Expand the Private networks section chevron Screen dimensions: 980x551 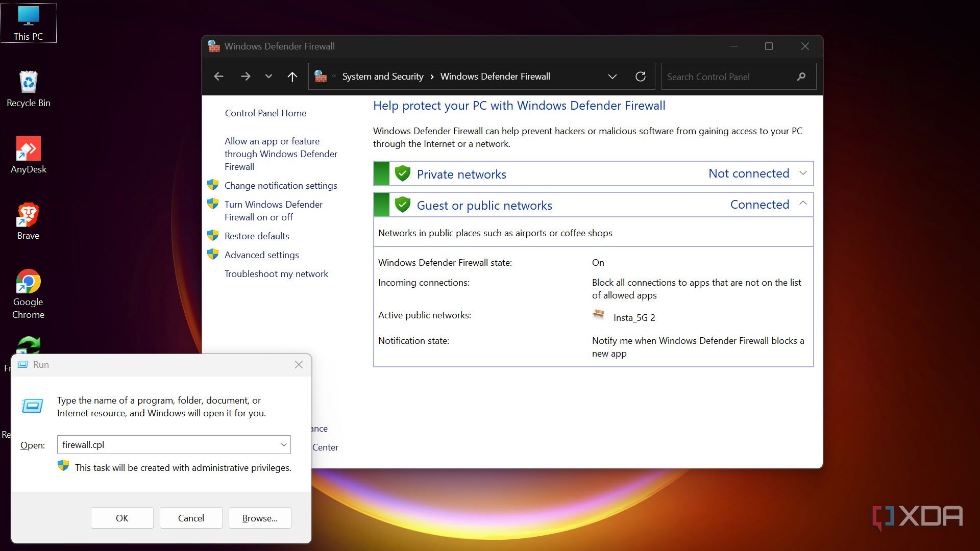803,173
